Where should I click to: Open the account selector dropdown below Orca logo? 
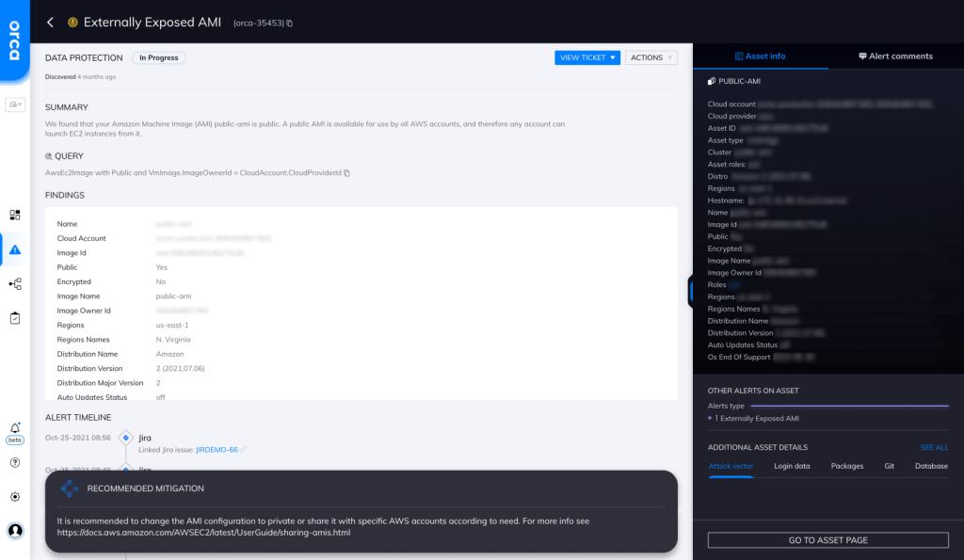(x=15, y=104)
